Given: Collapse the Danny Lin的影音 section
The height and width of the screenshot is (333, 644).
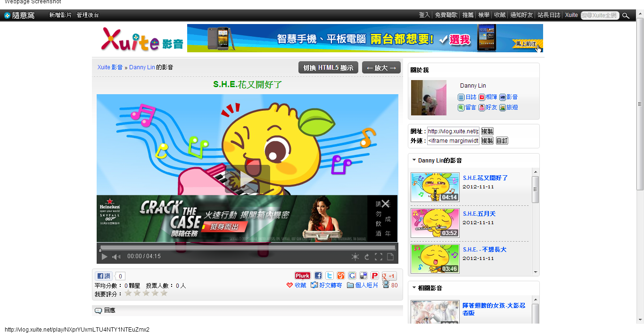Looking at the screenshot, I should 414,160.
